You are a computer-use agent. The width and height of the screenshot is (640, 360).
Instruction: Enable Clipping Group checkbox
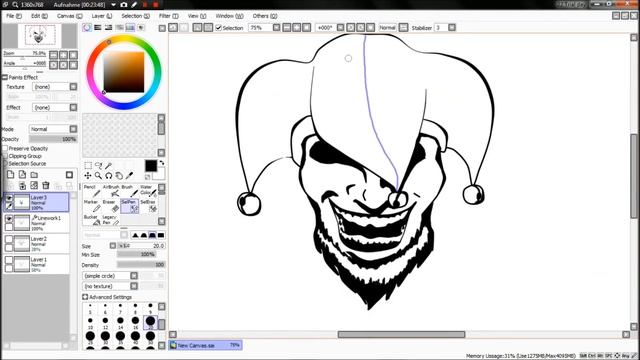click(5, 156)
